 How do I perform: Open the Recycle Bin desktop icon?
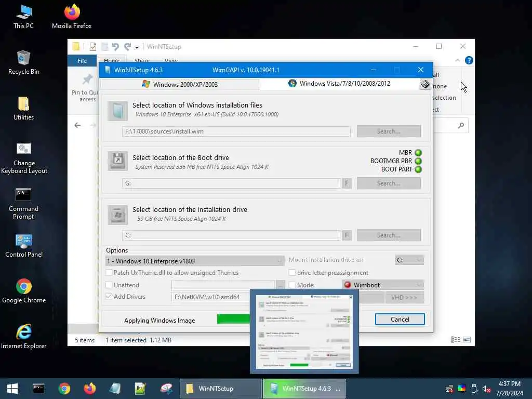23,63
